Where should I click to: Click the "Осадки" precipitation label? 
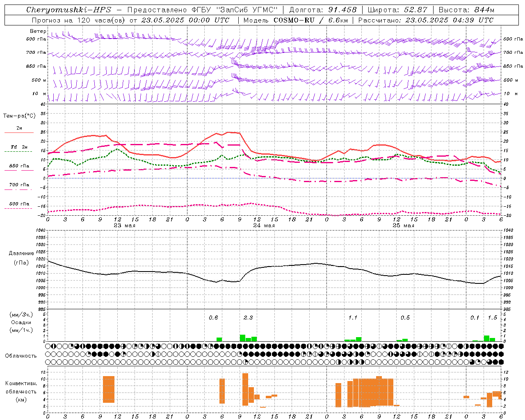pos(21,322)
